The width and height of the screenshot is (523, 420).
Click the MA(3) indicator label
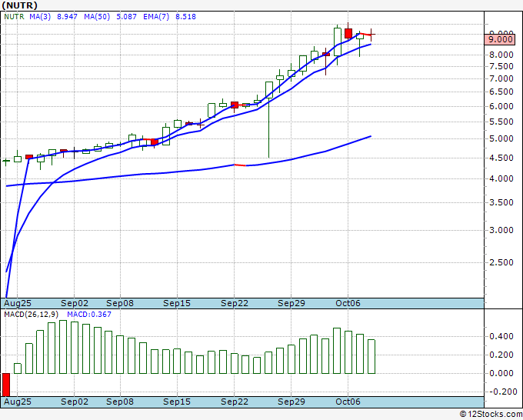point(40,17)
